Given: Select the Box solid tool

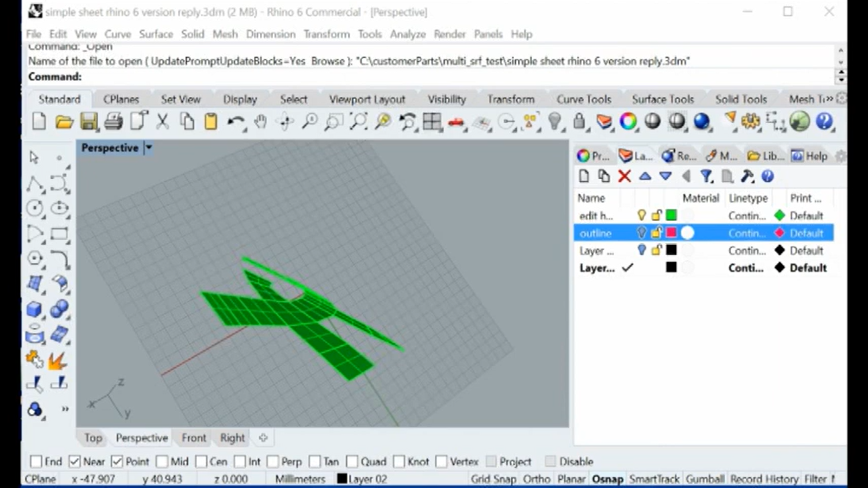Looking at the screenshot, I should (x=34, y=309).
